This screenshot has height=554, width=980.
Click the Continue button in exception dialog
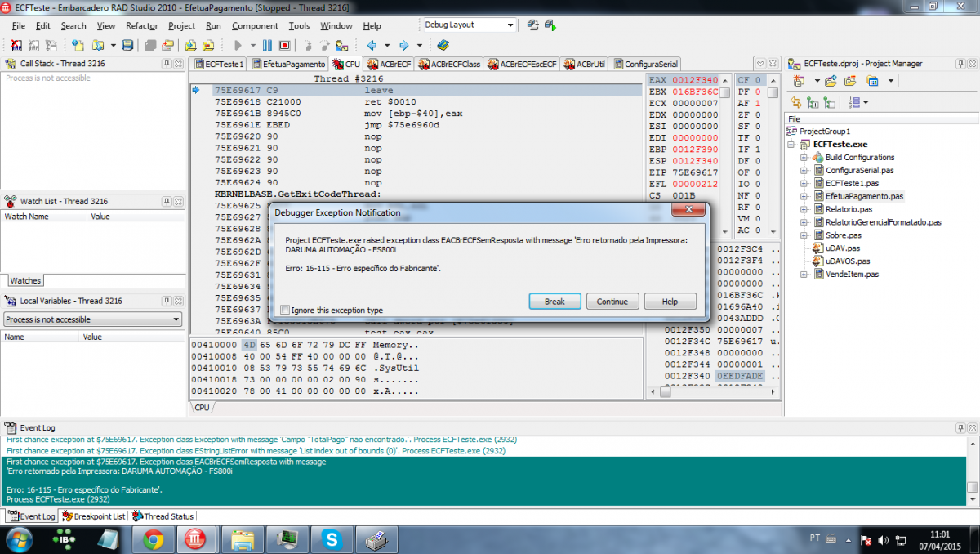pyautogui.click(x=612, y=302)
